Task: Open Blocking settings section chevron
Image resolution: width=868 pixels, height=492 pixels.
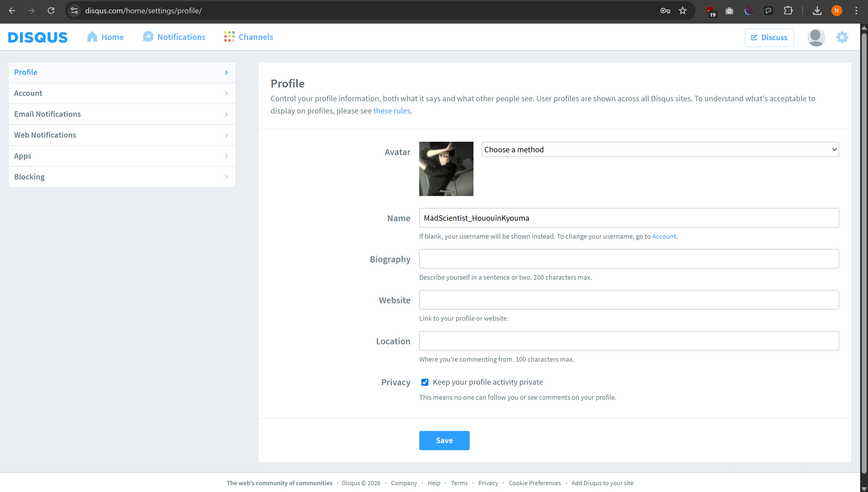Action: [227, 177]
